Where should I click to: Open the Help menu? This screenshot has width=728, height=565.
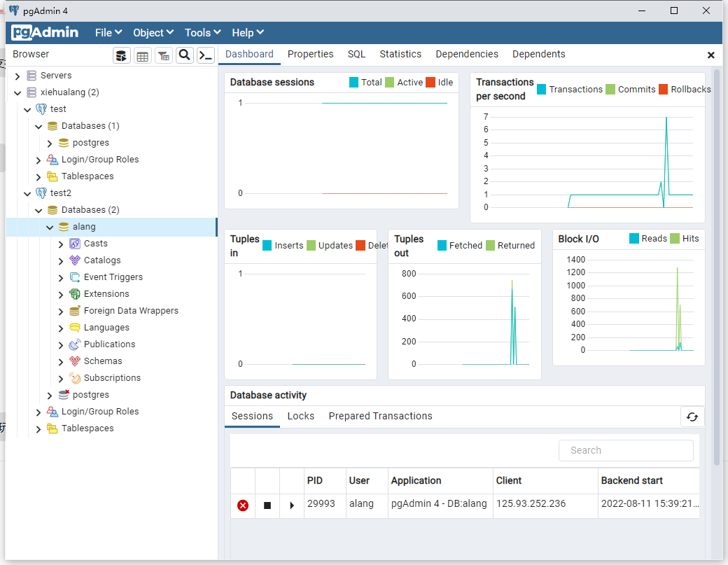click(248, 32)
